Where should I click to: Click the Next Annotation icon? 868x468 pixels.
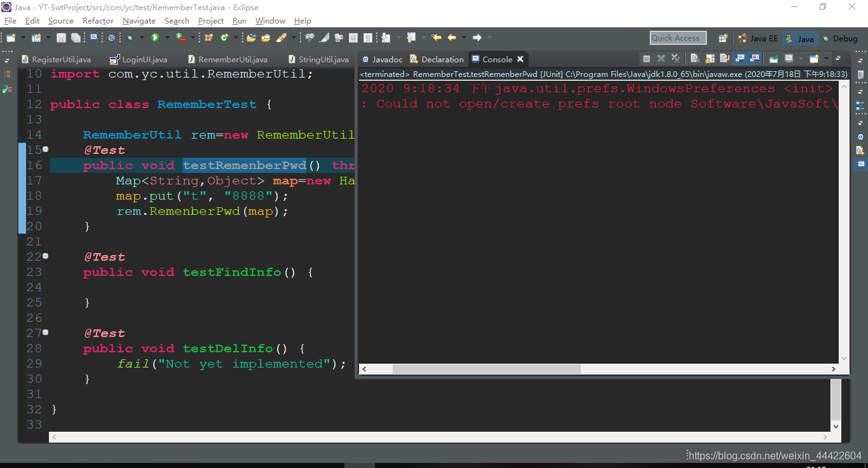(x=385, y=38)
